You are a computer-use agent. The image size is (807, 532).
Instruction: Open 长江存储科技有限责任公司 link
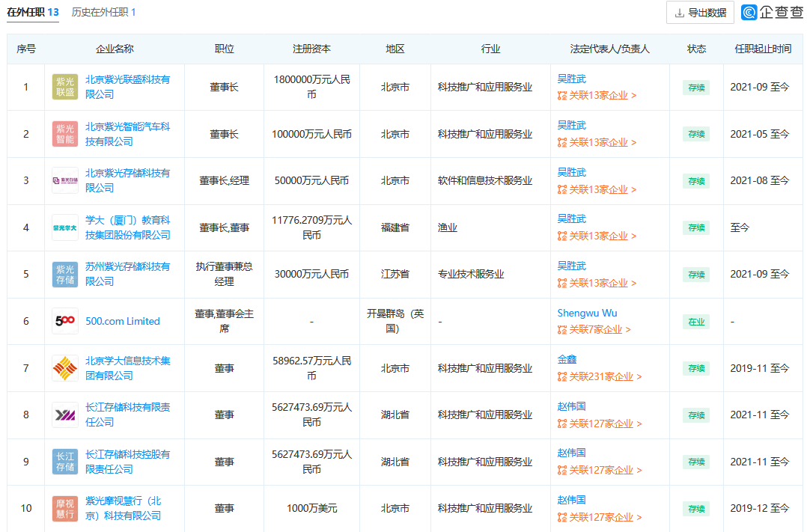point(127,415)
